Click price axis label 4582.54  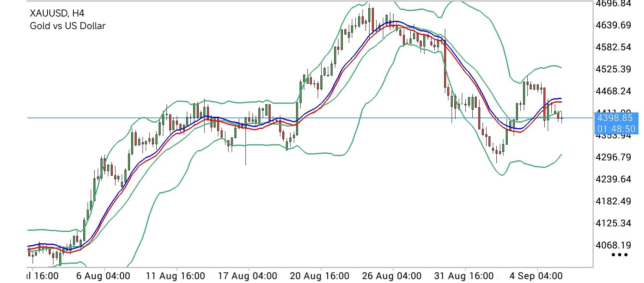(613, 48)
